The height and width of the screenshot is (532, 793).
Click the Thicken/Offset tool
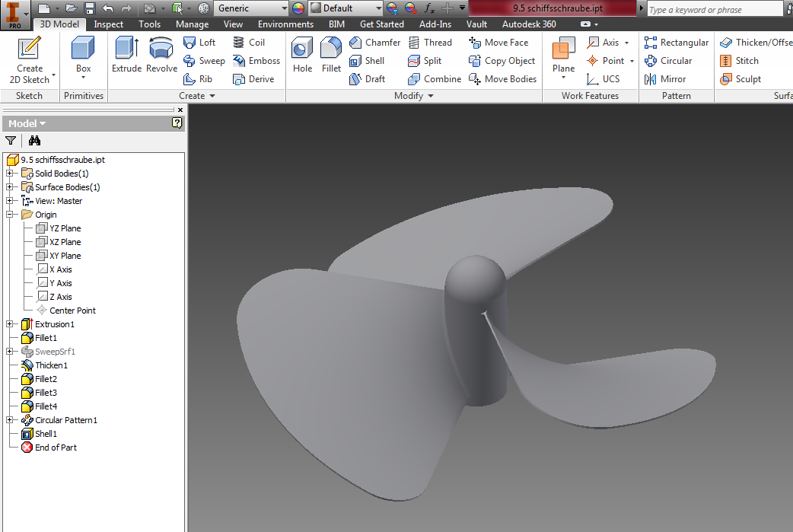point(756,43)
